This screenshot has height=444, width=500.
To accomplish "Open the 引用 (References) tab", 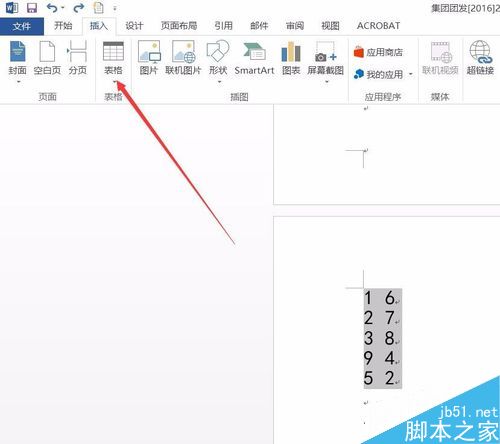I will 223,26.
